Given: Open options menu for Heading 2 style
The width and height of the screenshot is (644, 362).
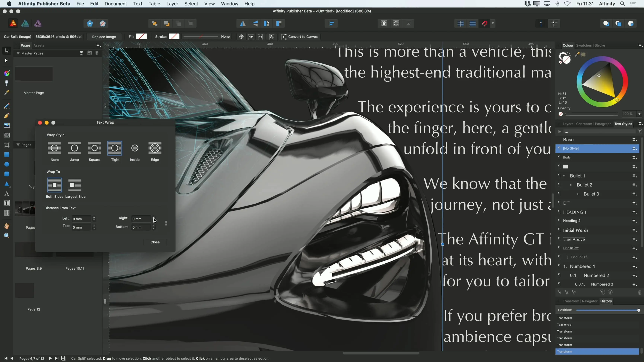Looking at the screenshot, I should pos(635,221).
